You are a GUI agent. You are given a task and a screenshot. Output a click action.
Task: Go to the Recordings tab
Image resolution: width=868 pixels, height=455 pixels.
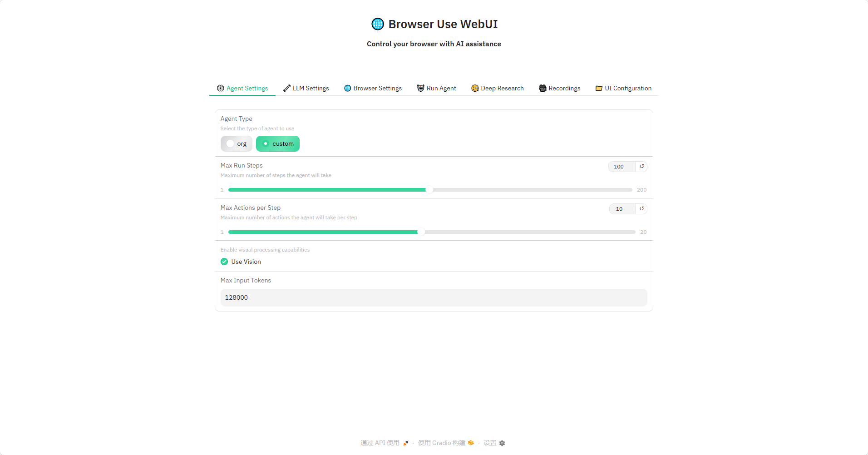click(x=560, y=88)
